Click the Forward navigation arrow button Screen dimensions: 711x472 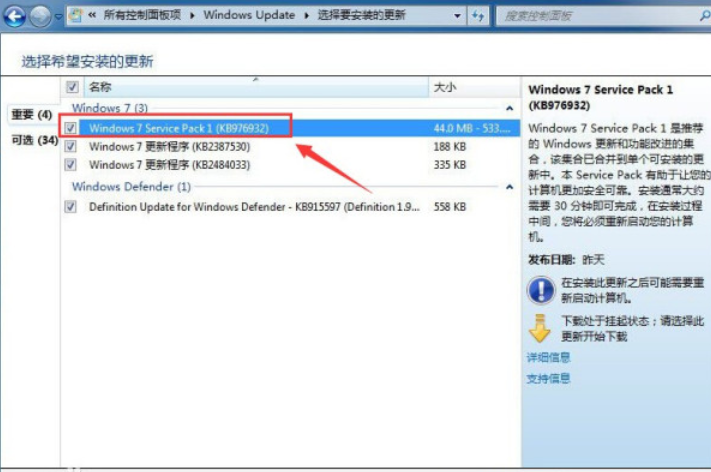(40, 16)
